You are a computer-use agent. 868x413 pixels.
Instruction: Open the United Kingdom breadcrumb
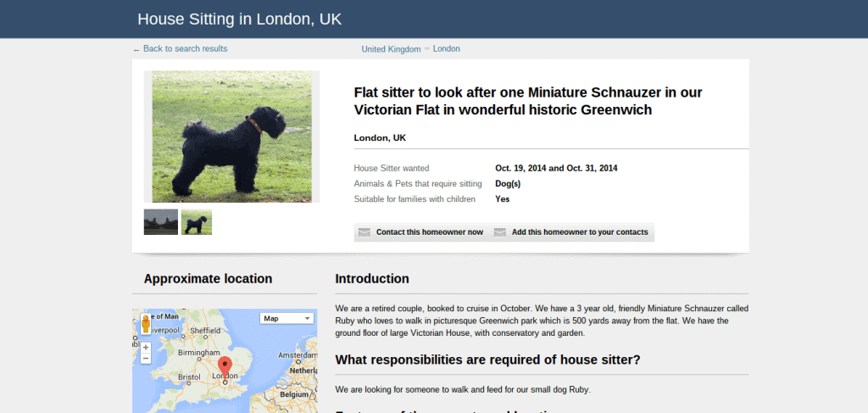391,49
